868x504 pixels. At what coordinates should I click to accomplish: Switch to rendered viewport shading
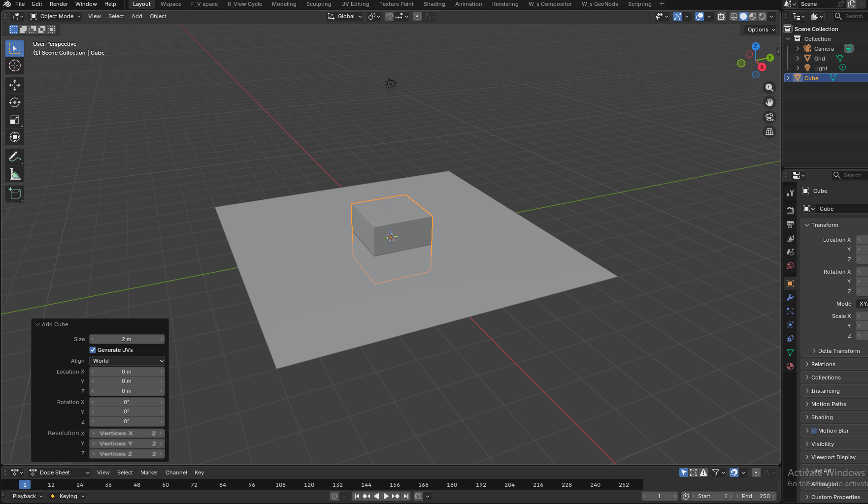pos(762,16)
